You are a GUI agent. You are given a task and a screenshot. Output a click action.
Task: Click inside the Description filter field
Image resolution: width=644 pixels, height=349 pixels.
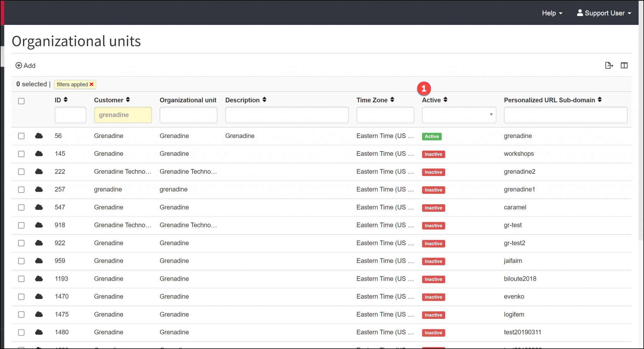(286, 115)
